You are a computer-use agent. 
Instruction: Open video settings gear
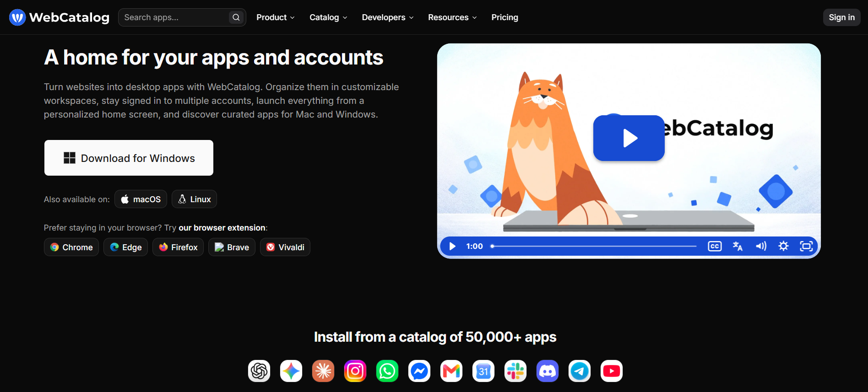coord(783,246)
